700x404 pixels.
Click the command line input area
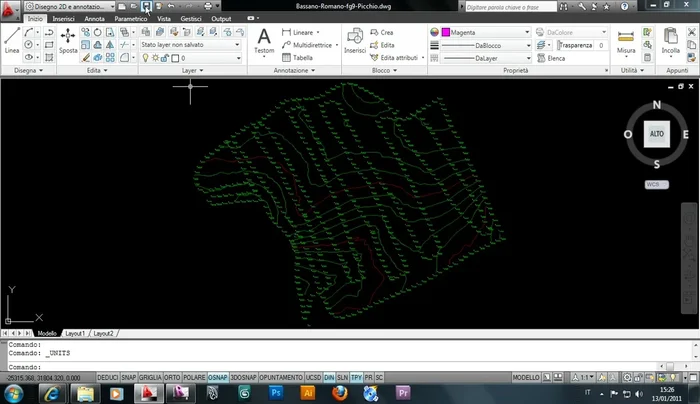click(x=350, y=367)
